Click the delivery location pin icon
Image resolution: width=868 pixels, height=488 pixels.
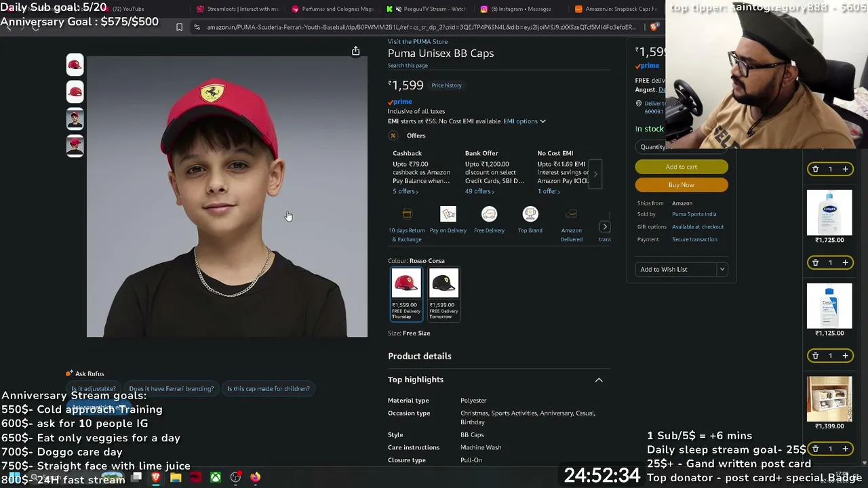click(639, 104)
